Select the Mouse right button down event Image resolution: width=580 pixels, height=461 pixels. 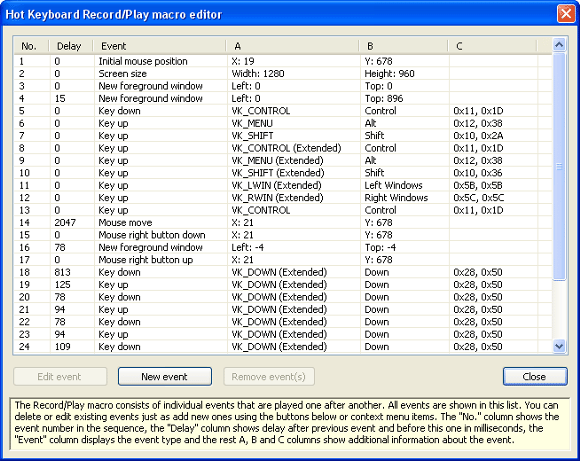pyautogui.click(x=283, y=235)
